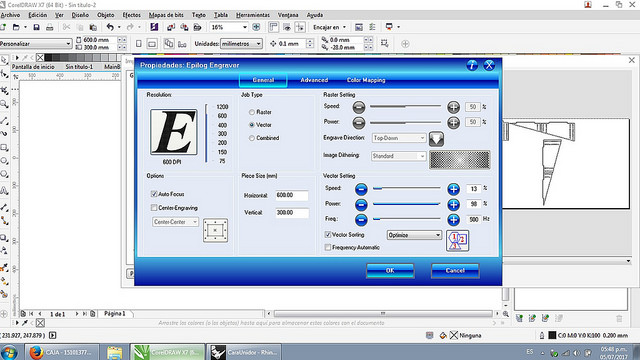The width and height of the screenshot is (640, 360).
Task: Click the Cancel button in dialog
Action: tap(455, 271)
